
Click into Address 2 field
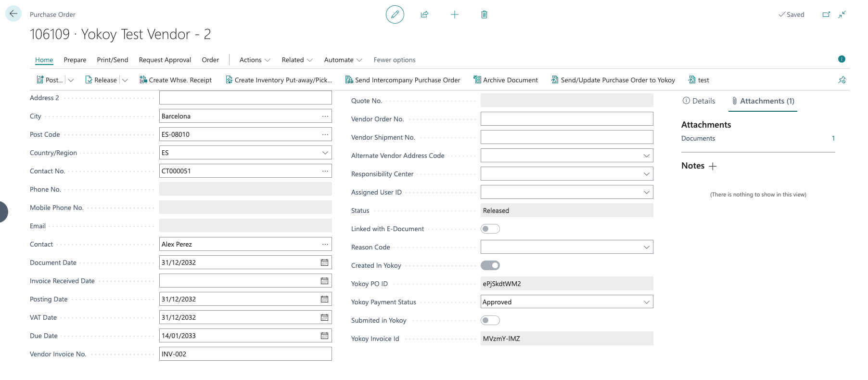[245, 98]
